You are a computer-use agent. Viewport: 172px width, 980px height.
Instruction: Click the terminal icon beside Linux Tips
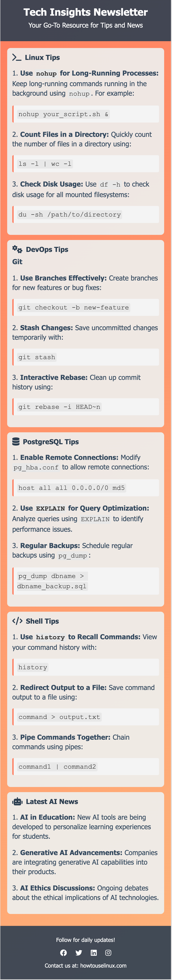click(x=17, y=58)
